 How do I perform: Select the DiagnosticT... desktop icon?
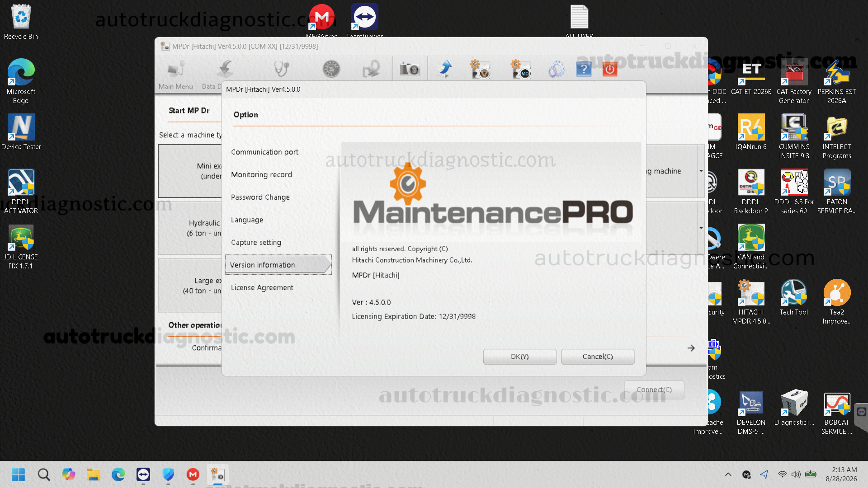794,408
